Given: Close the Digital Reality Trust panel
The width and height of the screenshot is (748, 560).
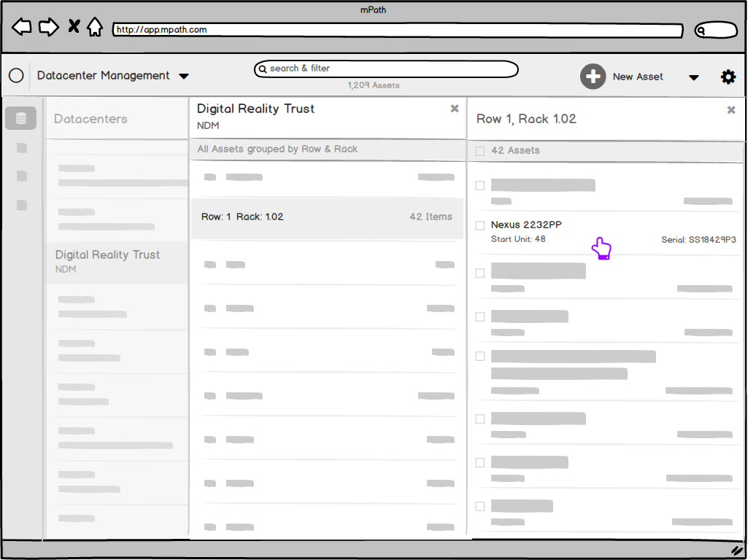Looking at the screenshot, I should tap(455, 109).
